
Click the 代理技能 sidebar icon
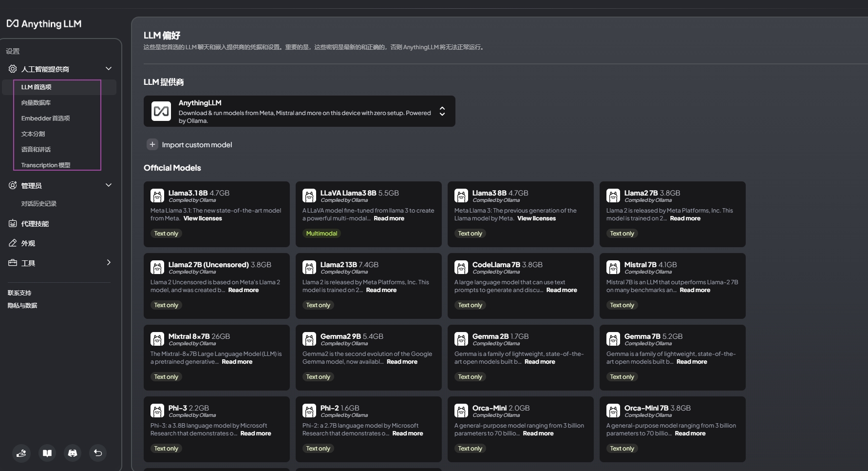(13, 223)
